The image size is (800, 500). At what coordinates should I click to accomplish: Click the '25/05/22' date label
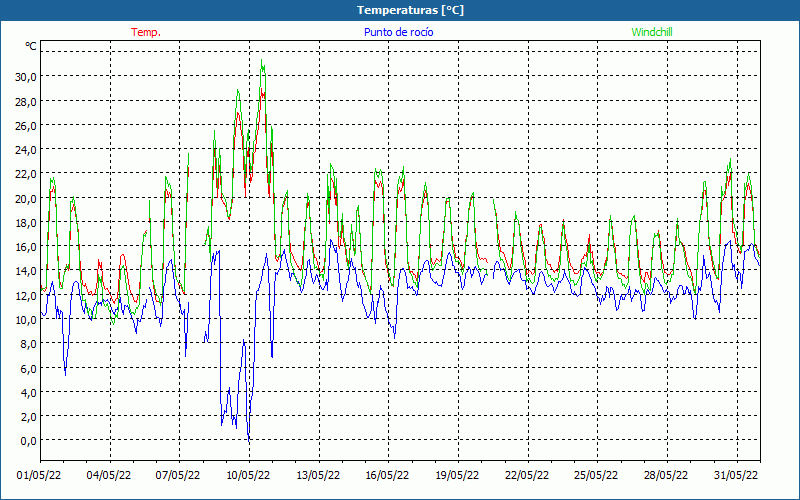[596, 475]
